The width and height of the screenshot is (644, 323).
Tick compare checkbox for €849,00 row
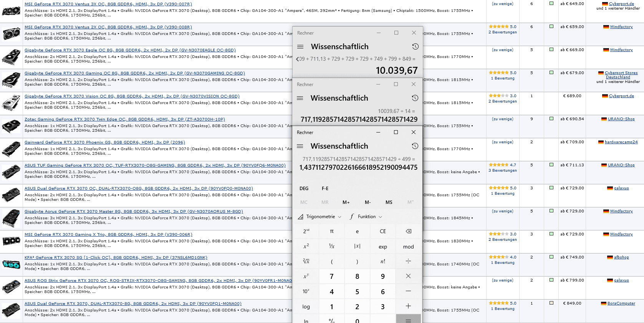(x=551, y=303)
